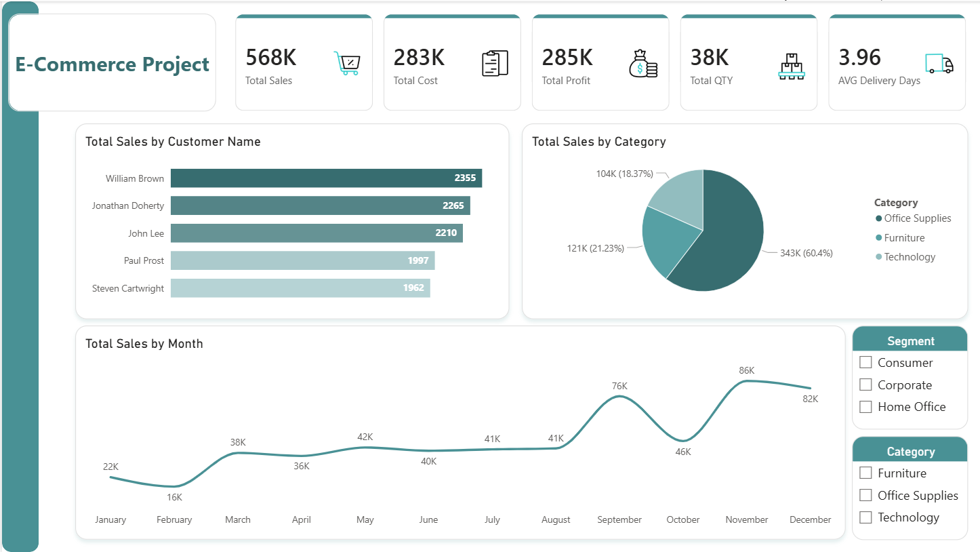The height and width of the screenshot is (552, 980).
Task: Check the Furniture category filter
Action: pos(865,473)
